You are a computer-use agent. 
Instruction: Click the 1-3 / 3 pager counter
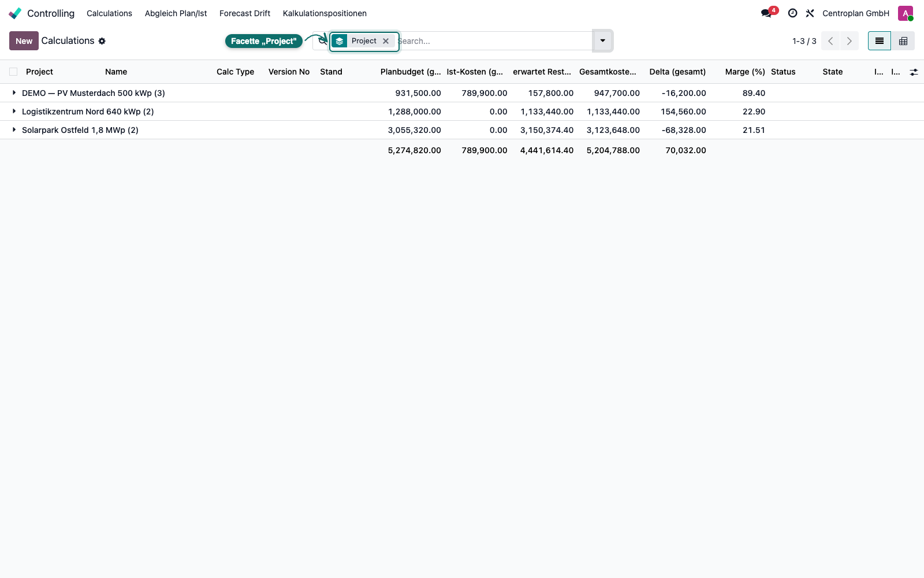pos(804,41)
